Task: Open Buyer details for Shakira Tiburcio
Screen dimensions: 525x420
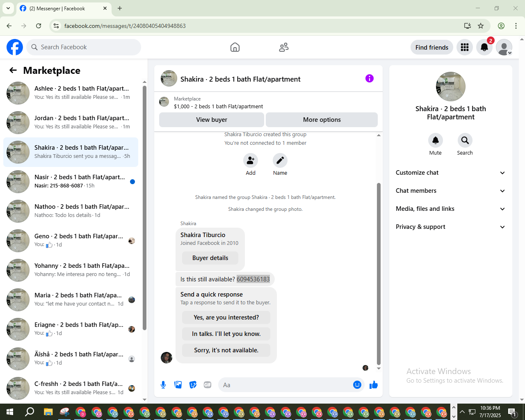Action: point(210,258)
